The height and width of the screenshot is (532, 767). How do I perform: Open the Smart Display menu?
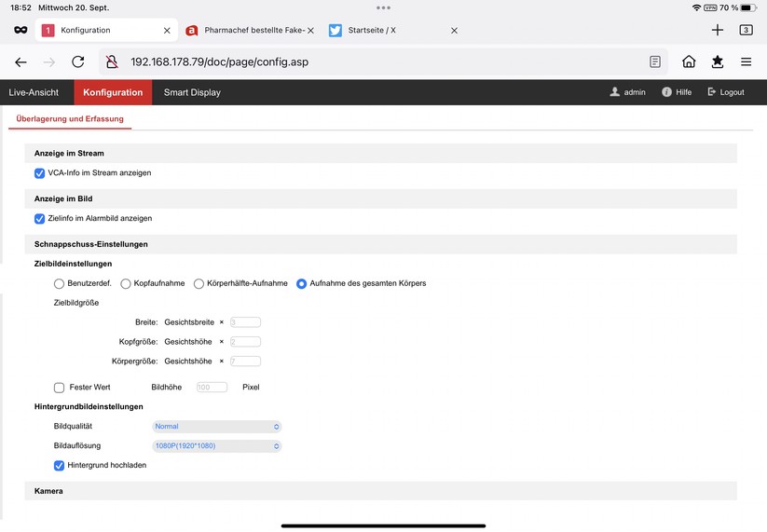(x=192, y=92)
